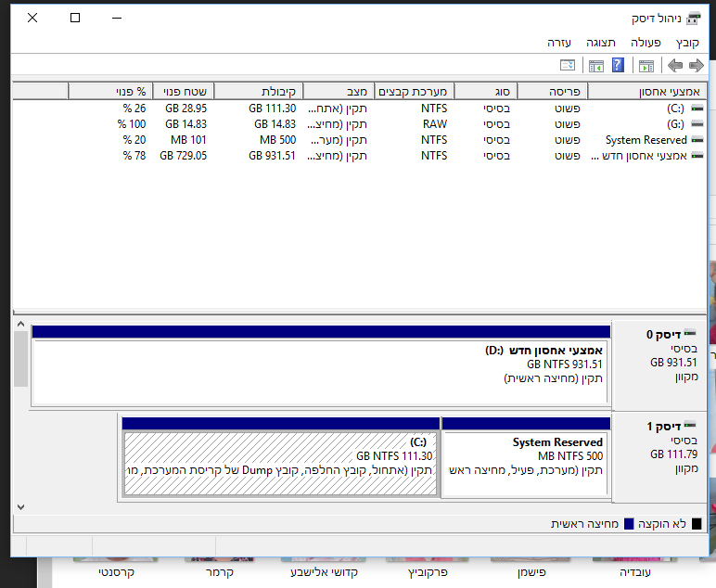Open the עובדיה folder in background window
This screenshot has height=588, width=716.
[635, 572]
